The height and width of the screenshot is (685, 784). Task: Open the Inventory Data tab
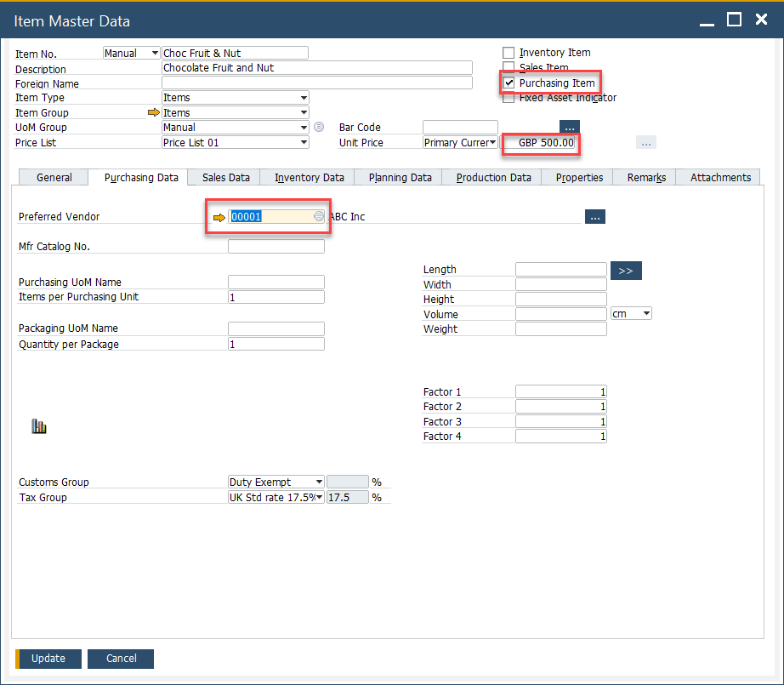tap(309, 177)
